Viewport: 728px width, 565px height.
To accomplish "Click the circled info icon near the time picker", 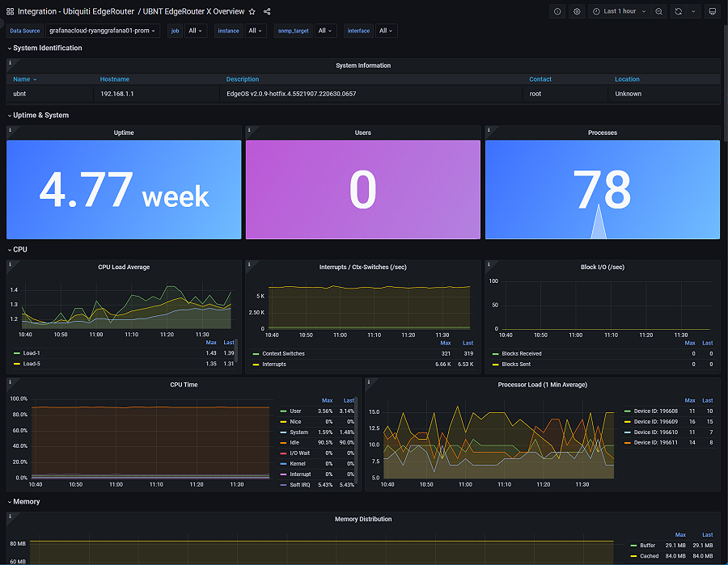I will [x=557, y=11].
